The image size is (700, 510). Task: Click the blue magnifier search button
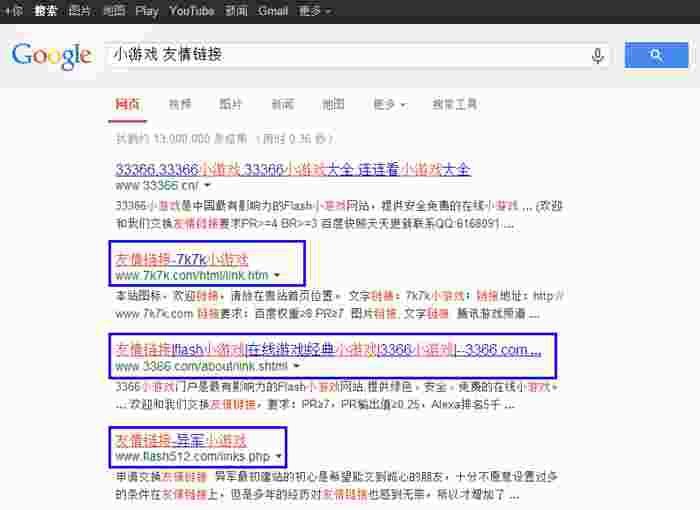(656, 55)
